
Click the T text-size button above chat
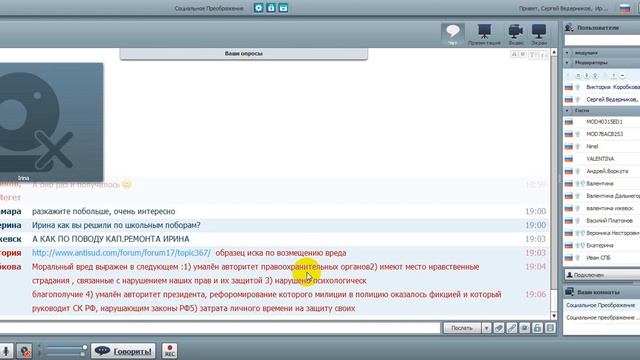532,54
